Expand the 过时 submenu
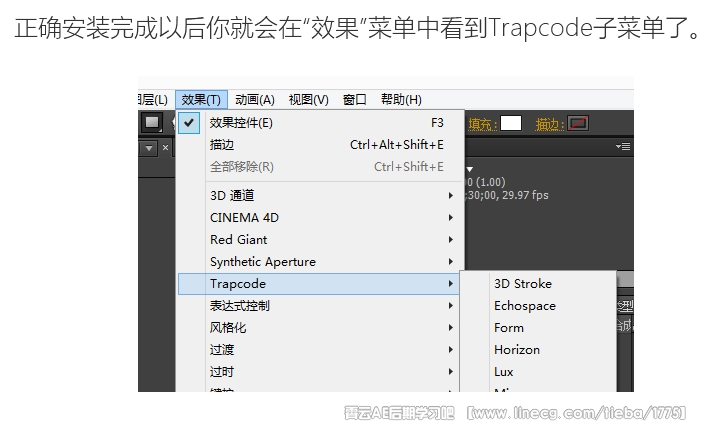 click(x=319, y=371)
